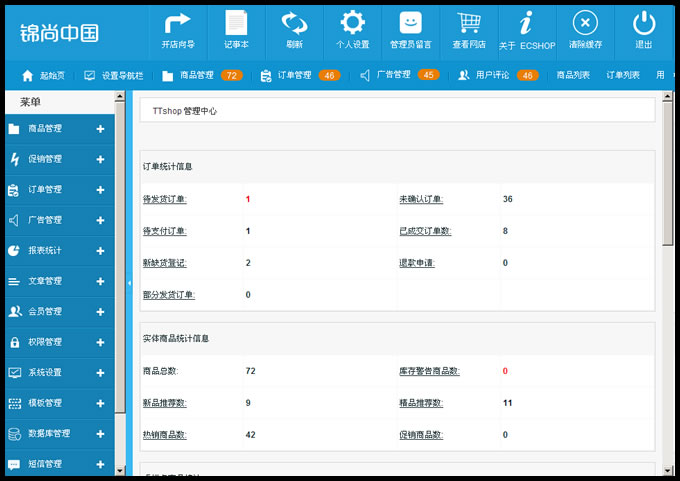Expand 促销管理 with plus sign

pos(100,160)
